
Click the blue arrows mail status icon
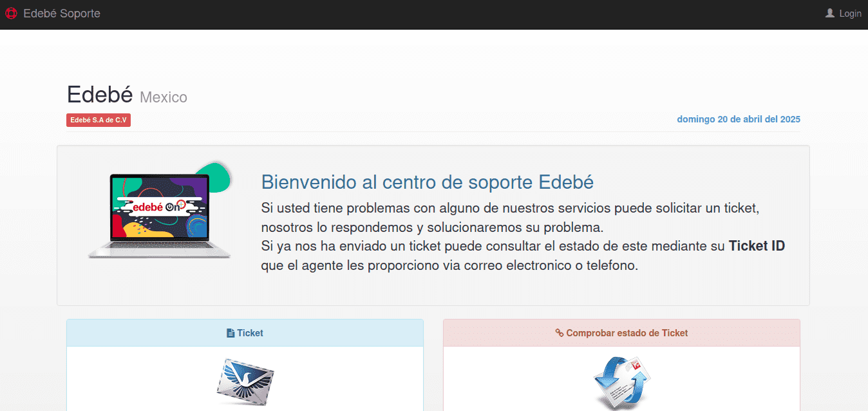(621, 383)
